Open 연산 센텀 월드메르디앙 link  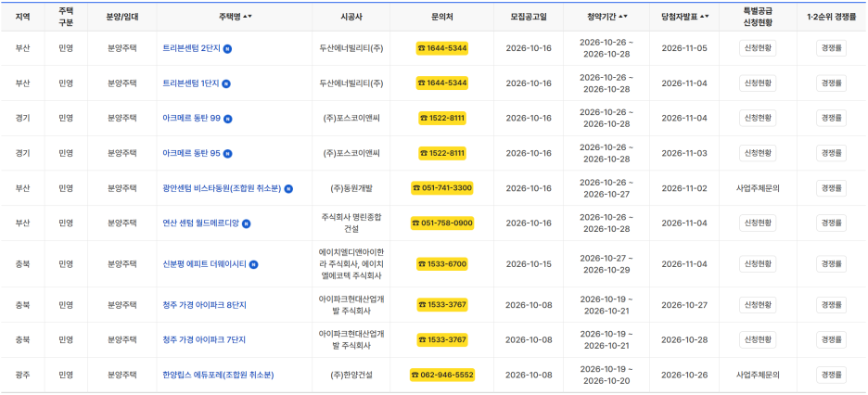pyautogui.click(x=201, y=223)
